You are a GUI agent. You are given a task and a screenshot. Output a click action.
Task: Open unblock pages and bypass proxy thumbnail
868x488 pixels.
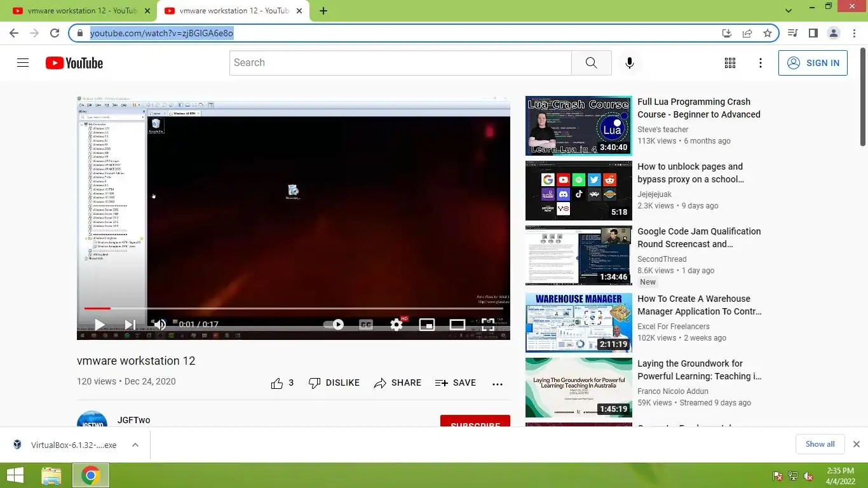click(x=579, y=191)
